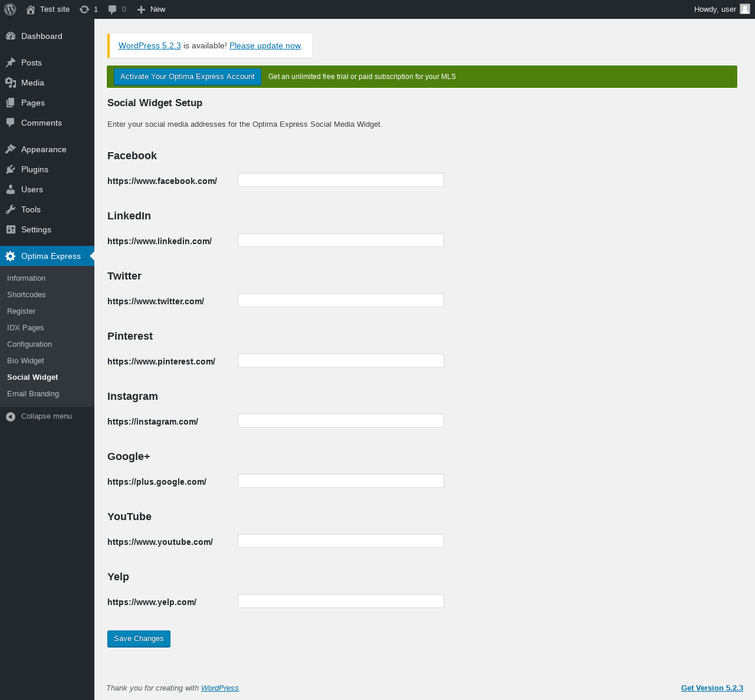Image resolution: width=755 pixels, height=700 pixels.
Task: Open the Appearance menu
Action: tap(47, 149)
